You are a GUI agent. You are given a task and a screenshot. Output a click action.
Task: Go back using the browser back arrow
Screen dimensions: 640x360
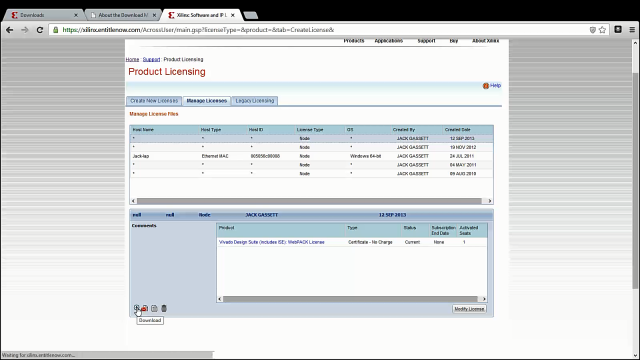tap(10, 30)
